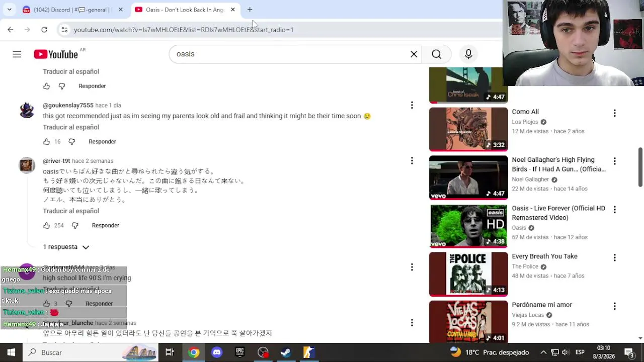
Task: Click the taskbar 'Buscar' search box
Action: [x=91, y=352]
